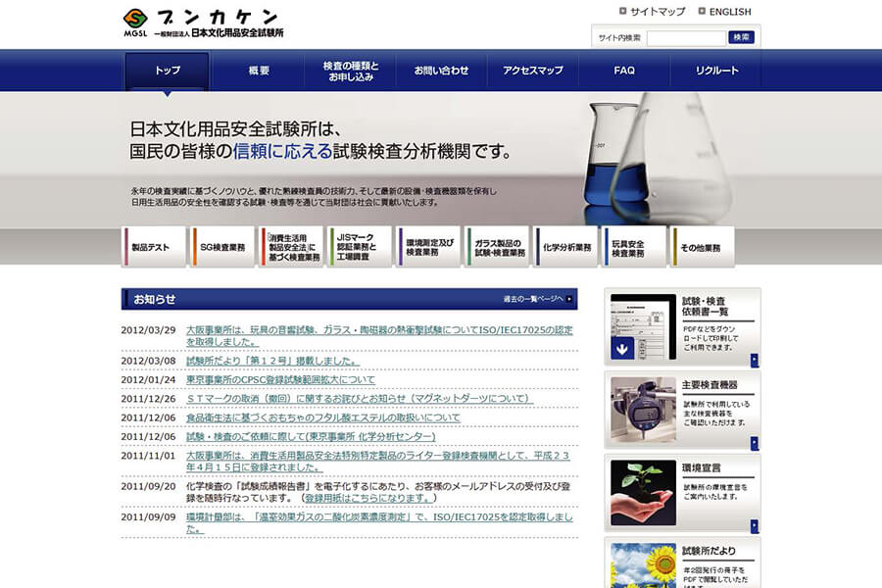This screenshot has height=588, width=882.
Task: Click download arrow icon on 依頼書一覧 thumbnail
Action: pyautogui.click(x=622, y=349)
